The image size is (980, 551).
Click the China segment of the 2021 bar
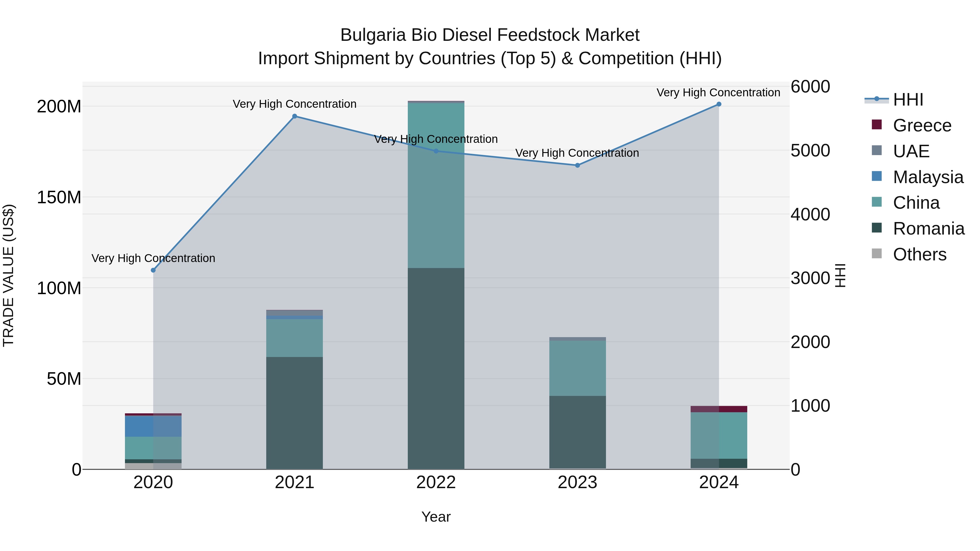(x=295, y=338)
